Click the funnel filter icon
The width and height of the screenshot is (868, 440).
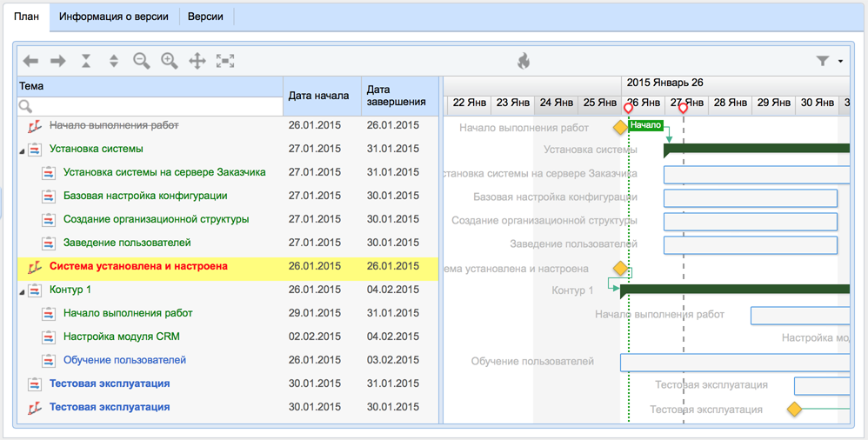click(823, 61)
